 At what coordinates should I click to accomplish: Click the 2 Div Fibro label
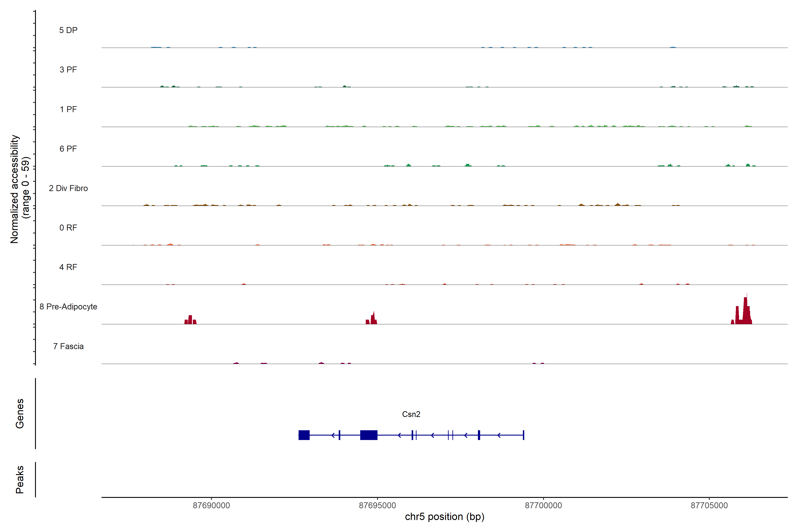(x=68, y=188)
